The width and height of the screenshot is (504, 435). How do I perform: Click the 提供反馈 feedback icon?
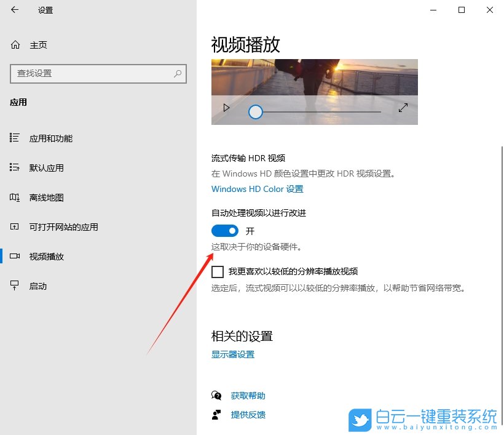coord(216,415)
